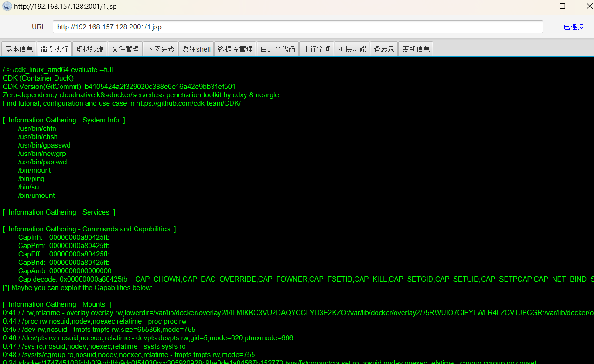Click the Cap decode line
The width and height of the screenshot is (594, 364).
[x=306, y=279]
